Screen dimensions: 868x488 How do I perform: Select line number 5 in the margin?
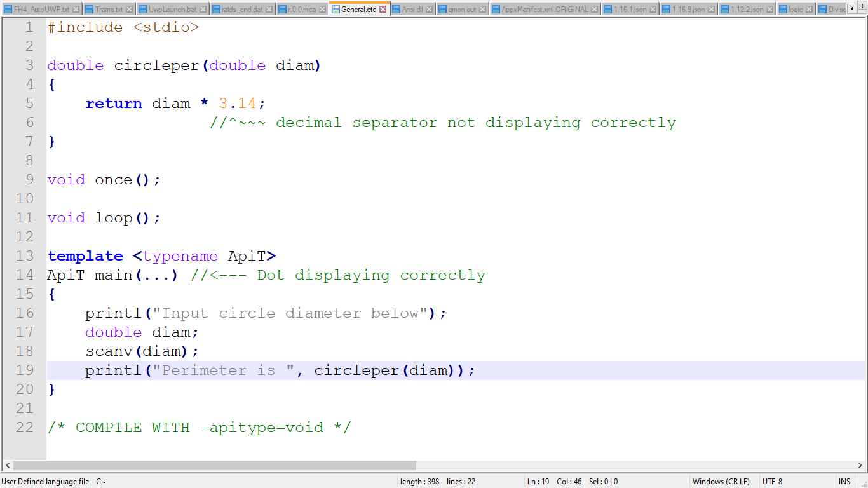29,103
